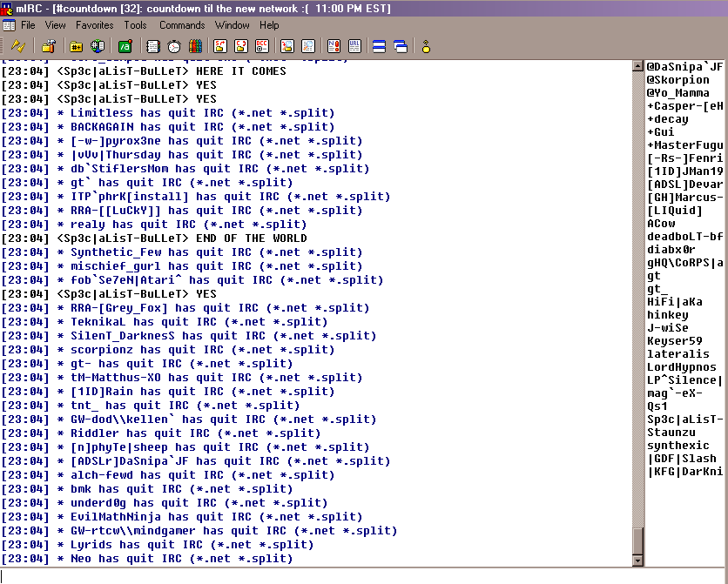728x584 pixels.
Task: Click the DCC Send file icon
Action: pos(220,46)
